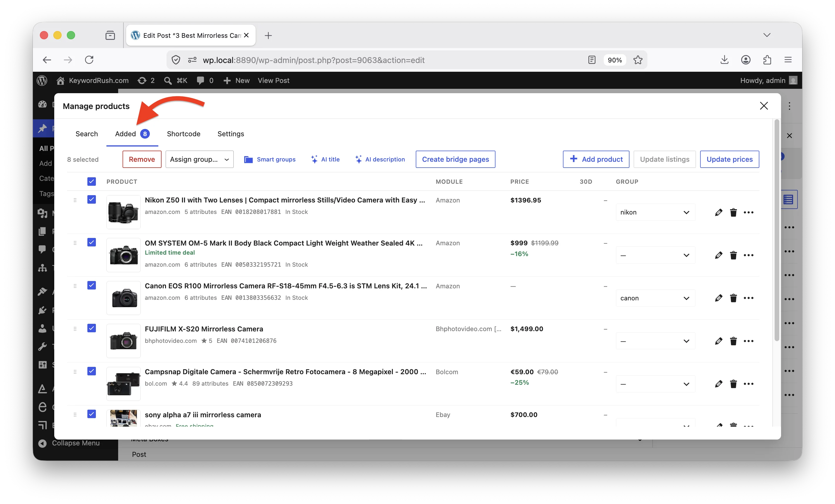The height and width of the screenshot is (504, 835).
Task: Select the Added tab
Action: click(x=132, y=134)
